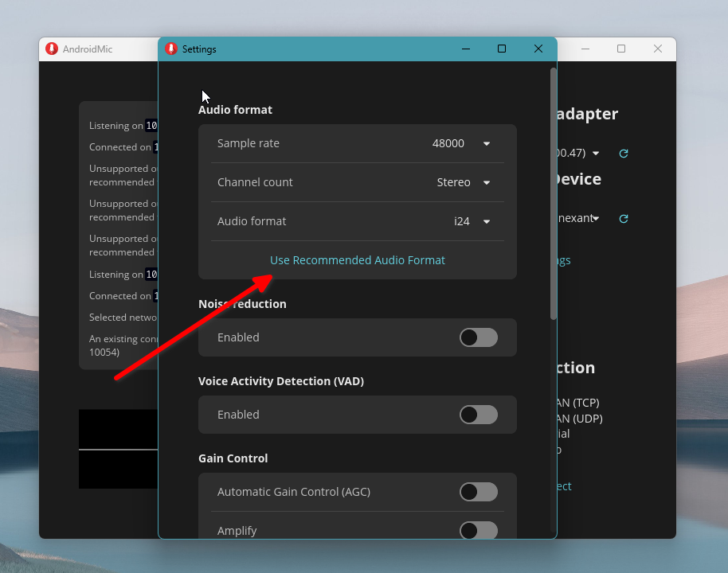
Task: Click the AndroidMic logo in the Settings title bar
Action: (169, 49)
